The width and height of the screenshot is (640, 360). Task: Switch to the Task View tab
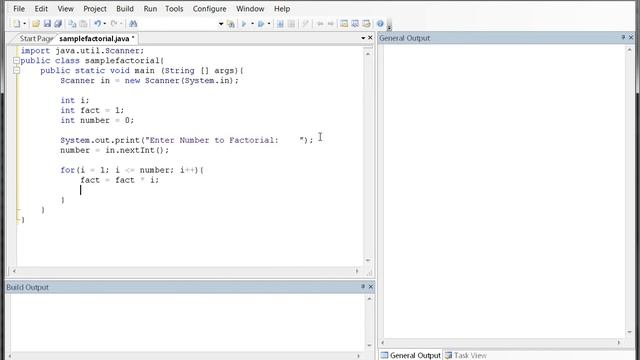tap(466, 355)
